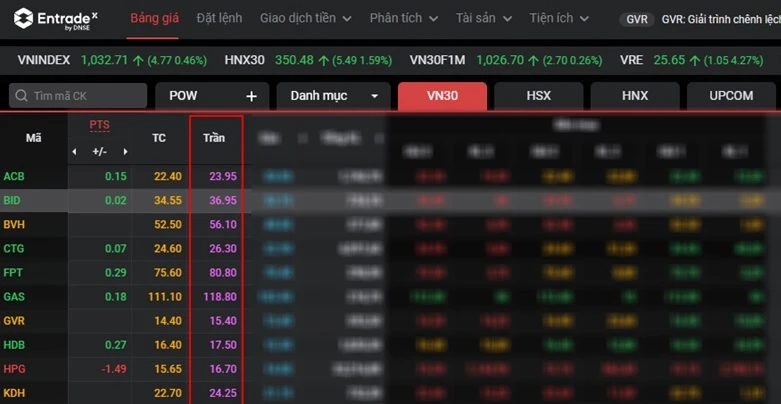Click the TC column header

159,138
